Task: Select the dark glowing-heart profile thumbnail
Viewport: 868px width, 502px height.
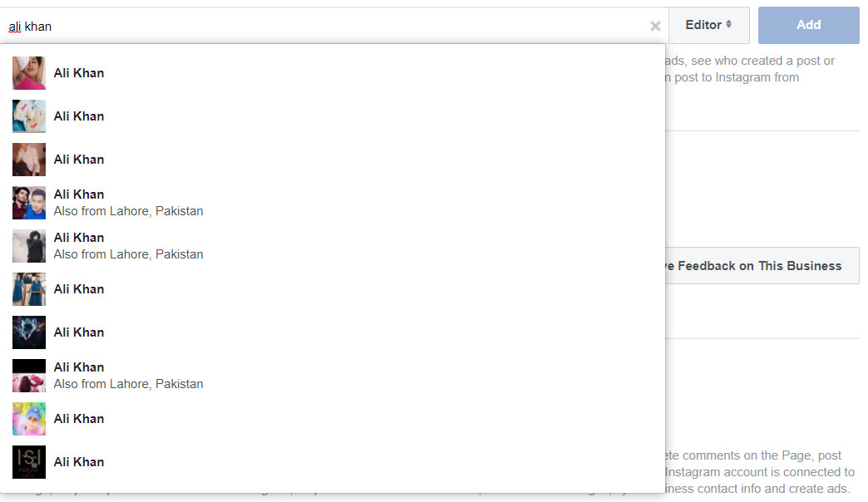Action: tap(29, 332)
